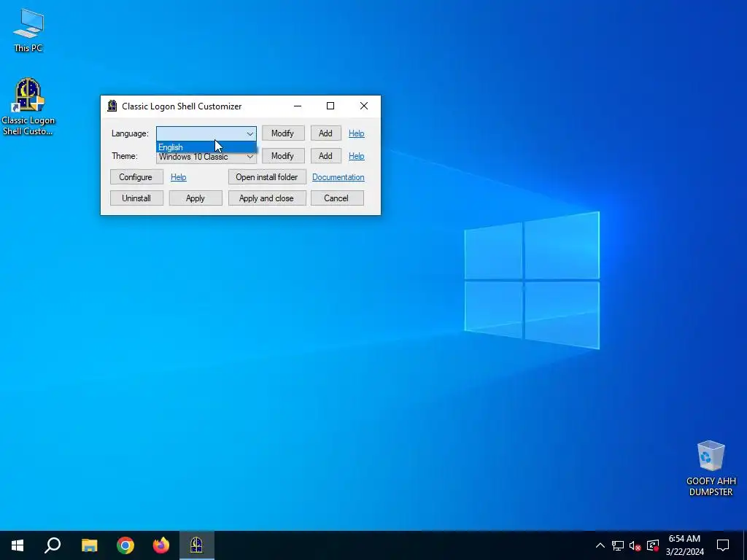Close the Classic Logon Shell Customizer window
Image resolution: width=747 pixels, height=560 pixels.
(363, 106)
